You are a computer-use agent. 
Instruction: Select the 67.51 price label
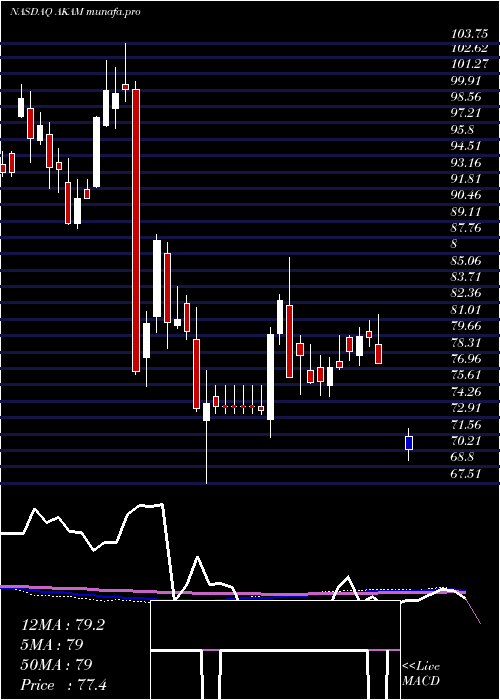point(466,473)
